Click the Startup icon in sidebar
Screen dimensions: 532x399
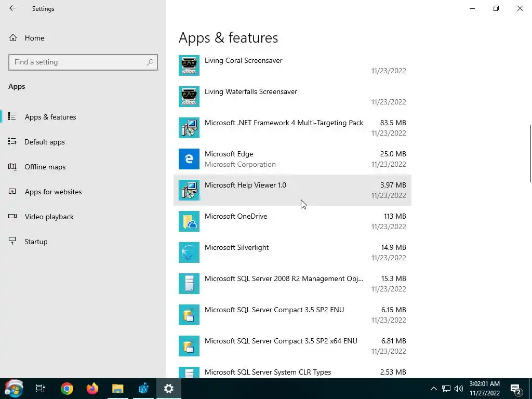point(12,241)
